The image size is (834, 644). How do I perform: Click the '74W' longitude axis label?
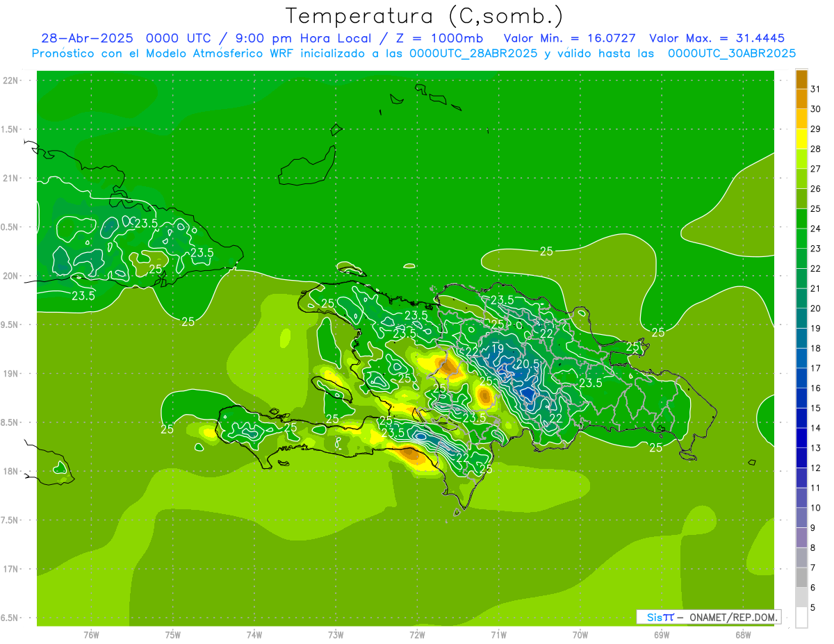click(254, 635)
